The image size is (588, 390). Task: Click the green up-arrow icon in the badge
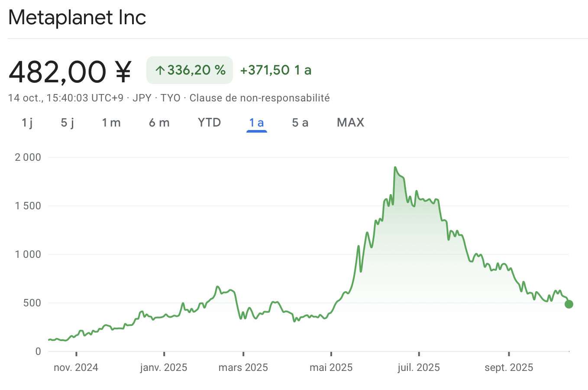click(x=160, y=70)
